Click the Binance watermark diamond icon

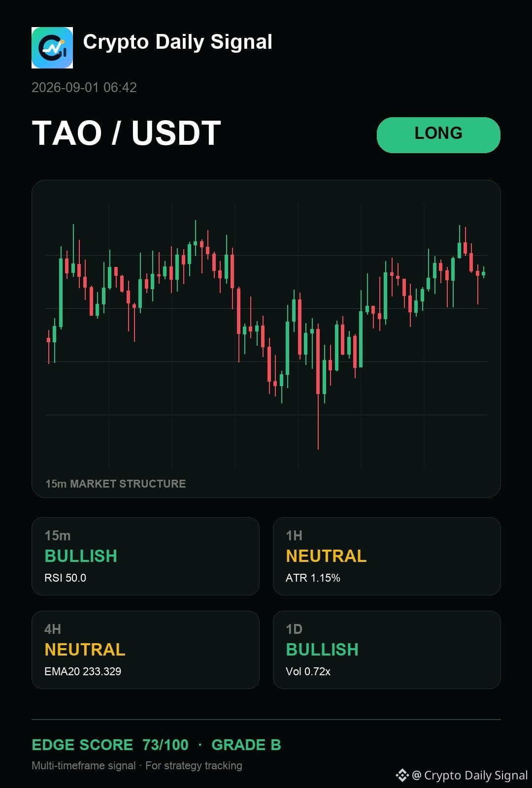[402, 775]
